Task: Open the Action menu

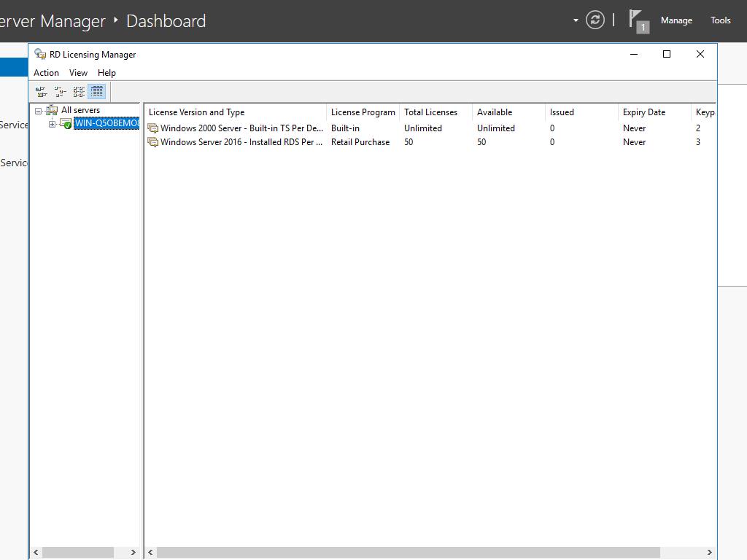Action: pos(46,73)
